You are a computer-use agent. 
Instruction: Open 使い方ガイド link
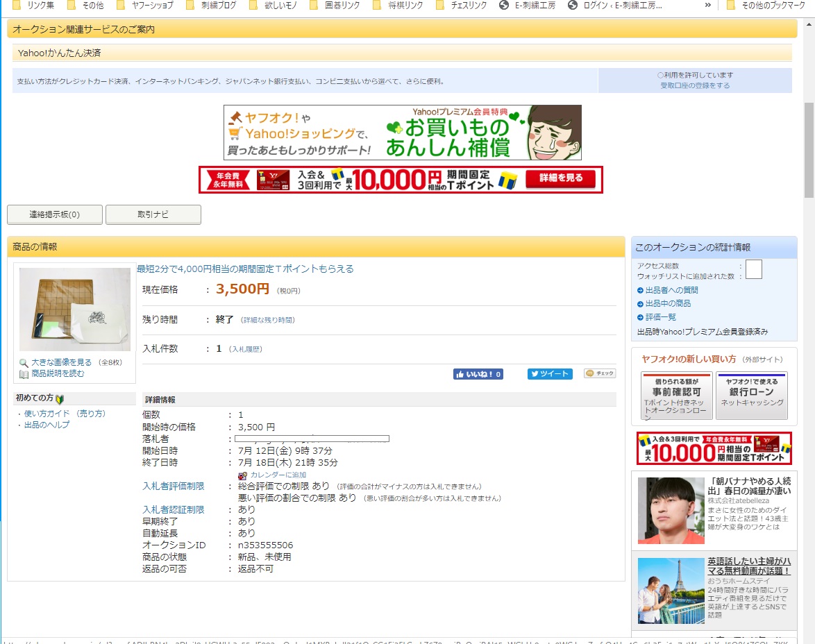pos(47,414)
